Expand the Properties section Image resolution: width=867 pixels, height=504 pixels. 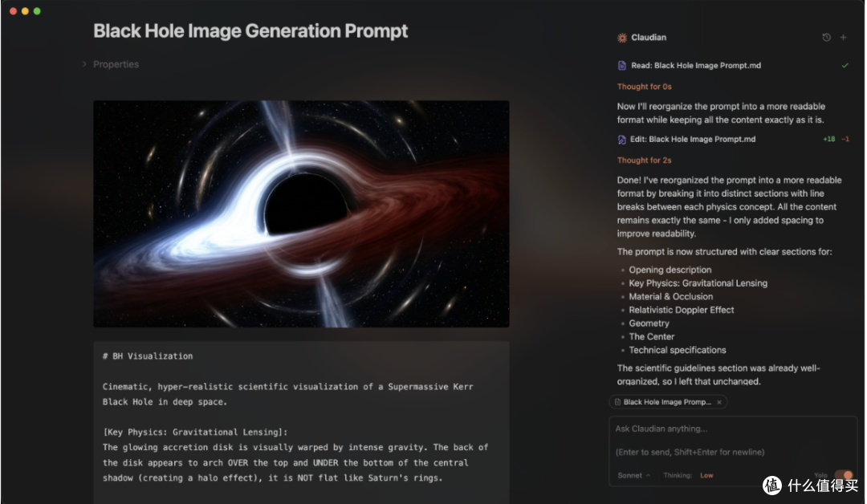tap(111, 64)
